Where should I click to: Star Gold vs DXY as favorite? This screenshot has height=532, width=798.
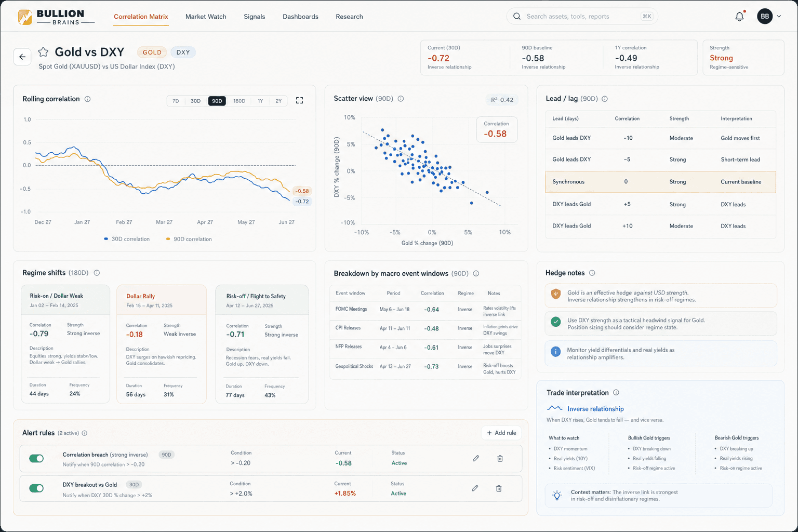44,52
